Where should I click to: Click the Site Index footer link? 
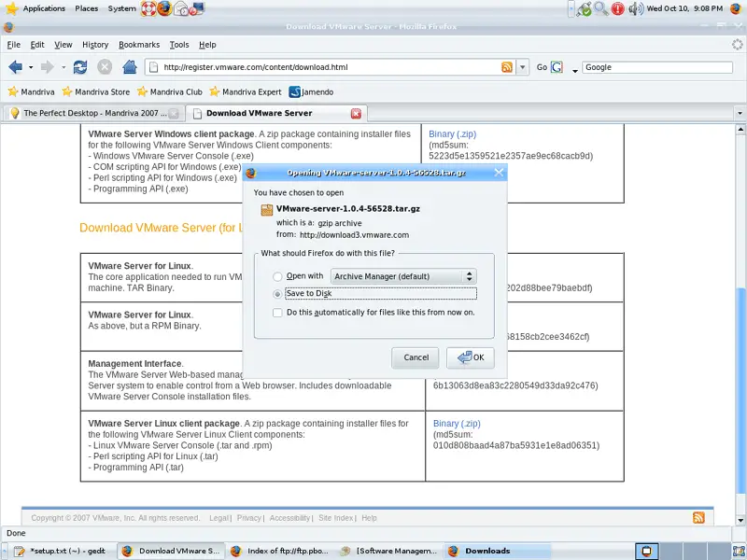click(x=336, y=518)
